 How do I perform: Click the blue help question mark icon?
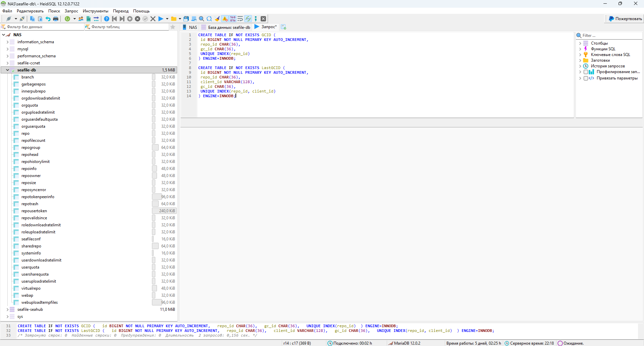point(107,19)
